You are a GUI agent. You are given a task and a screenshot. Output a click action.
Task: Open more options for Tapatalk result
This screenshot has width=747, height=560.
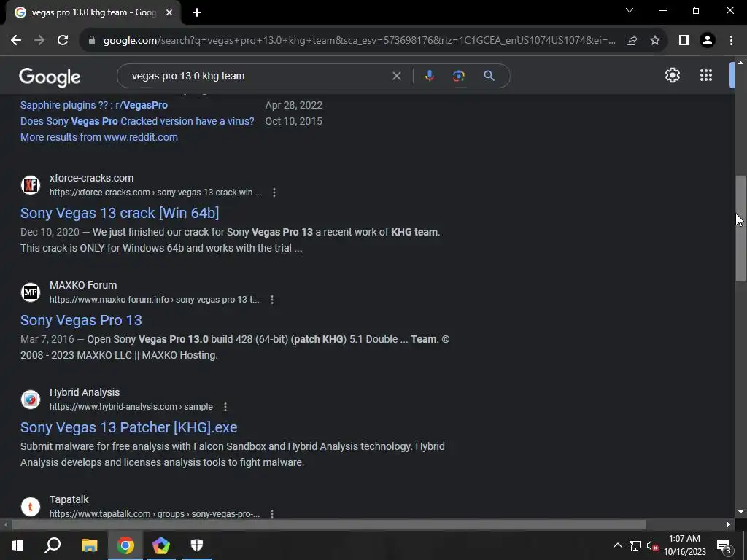(x=271, y=514)
